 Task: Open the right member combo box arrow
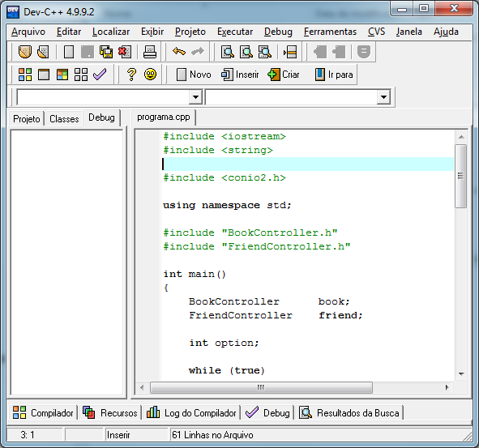[x=383, y=97]
